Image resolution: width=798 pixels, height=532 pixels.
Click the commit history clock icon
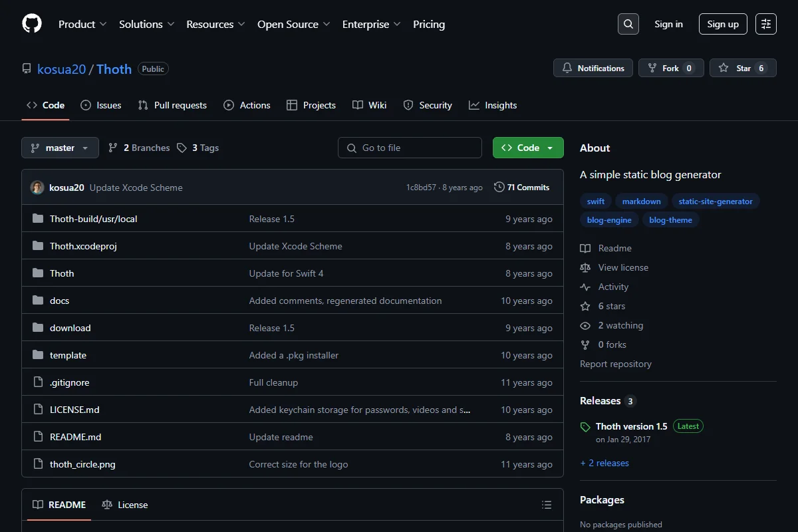tap(499, 188)
